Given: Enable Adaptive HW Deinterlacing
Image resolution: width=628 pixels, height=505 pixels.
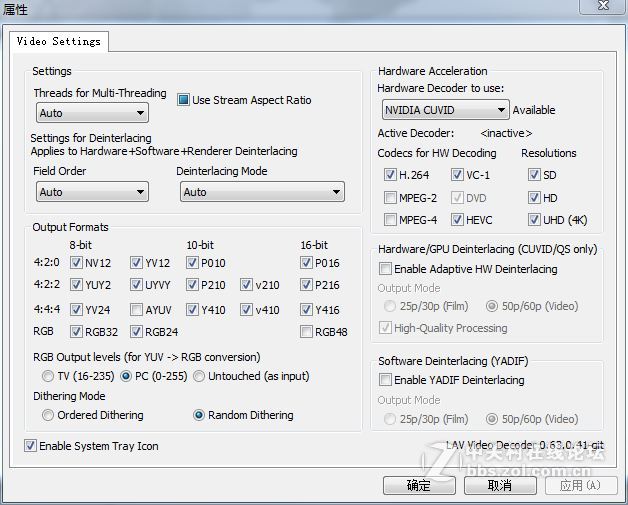Looking at the screenshot, I should click(x=385, y=269).
